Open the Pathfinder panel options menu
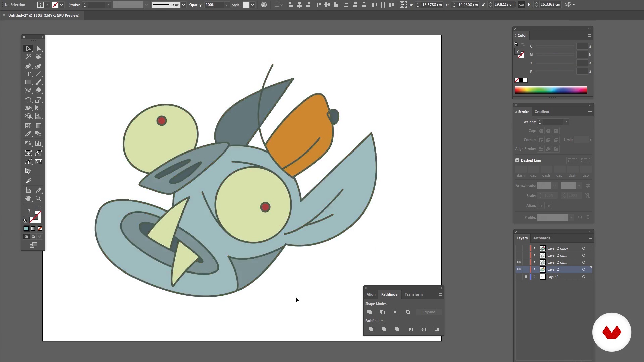The width and height of the screenshot is (644, 362). pyautogui.click(x=440, y=294)
